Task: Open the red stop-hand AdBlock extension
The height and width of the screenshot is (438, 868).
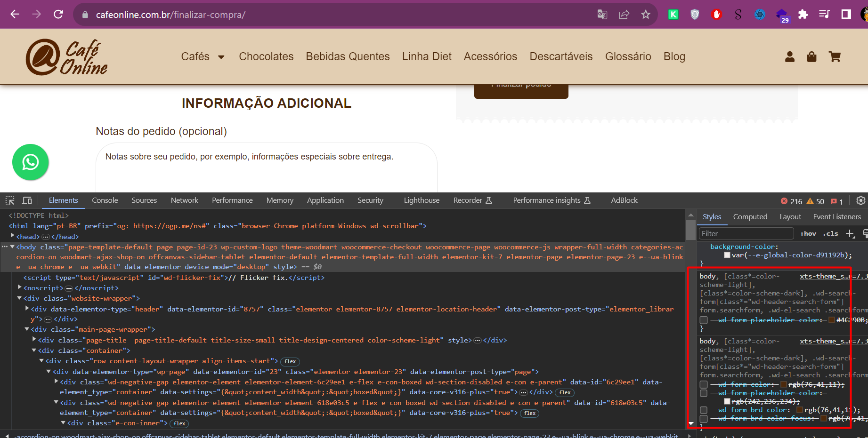Action: (717, 15)
